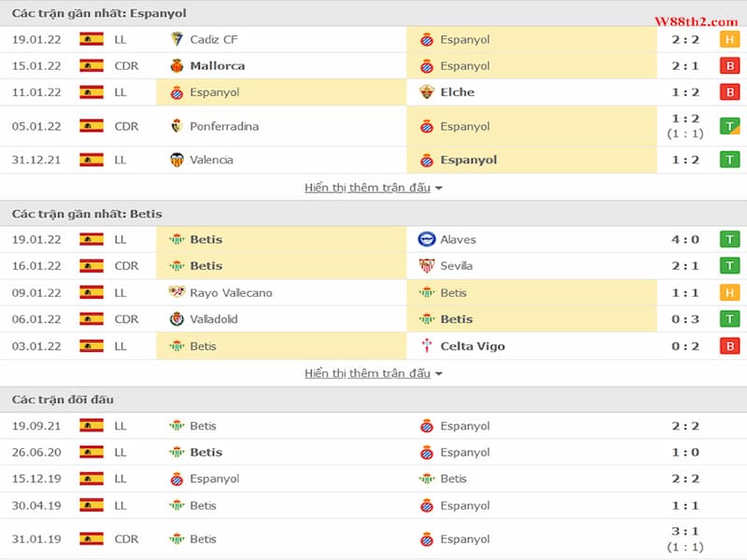The width and height of the screenshot is (747, 560).
Task: Click Betis crest in 03.01.22 Celta Vigo row
Action: (176, 346)
